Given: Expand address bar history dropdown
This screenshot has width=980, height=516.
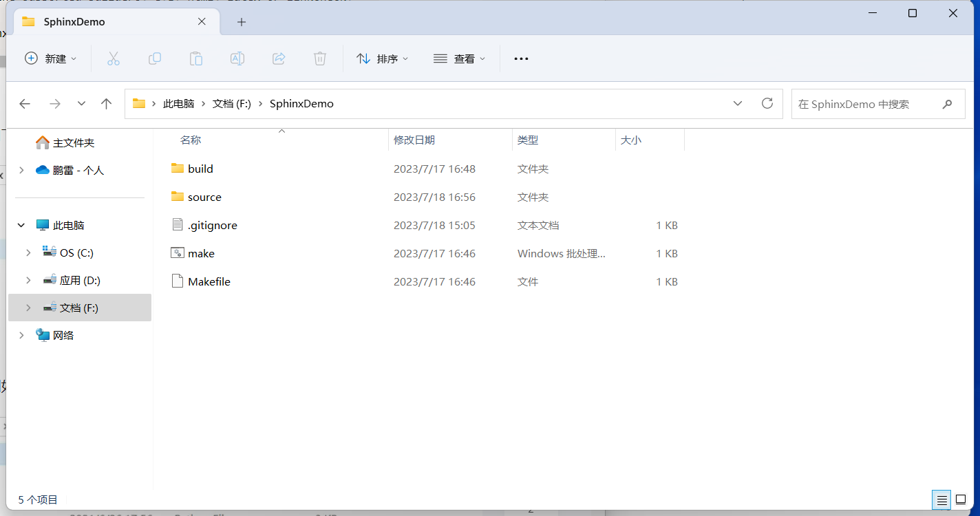Looking at the screenshot, I should click(738, 103).
